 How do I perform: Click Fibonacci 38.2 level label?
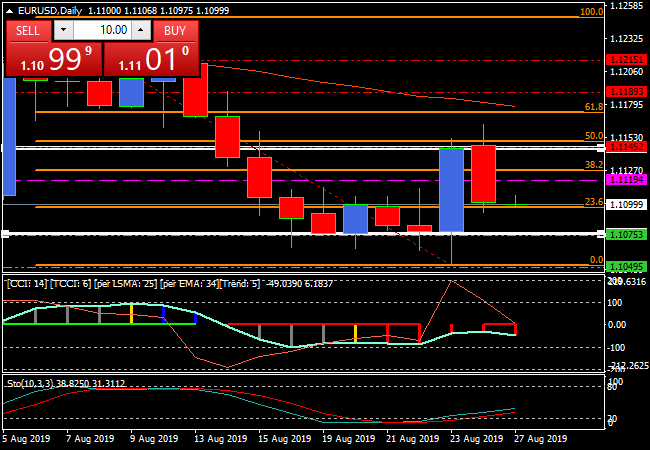[x=594, y=165]
